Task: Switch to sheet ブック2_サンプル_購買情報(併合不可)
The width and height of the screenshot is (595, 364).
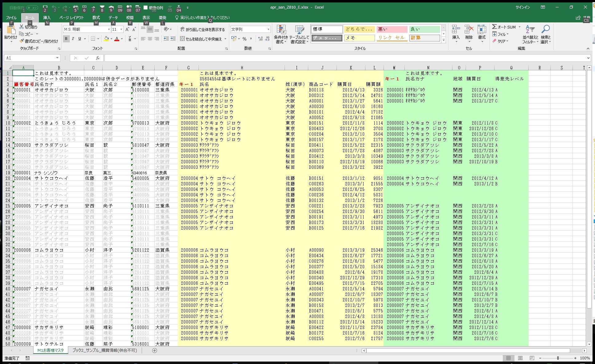Action: [x=104, y=350]
